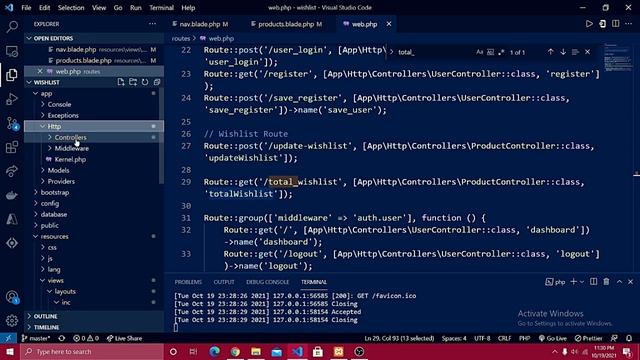This screenshot has height=360, width=640.
Task: Open the Accounts icon in activity bar
Action: [x=12, y=297]
